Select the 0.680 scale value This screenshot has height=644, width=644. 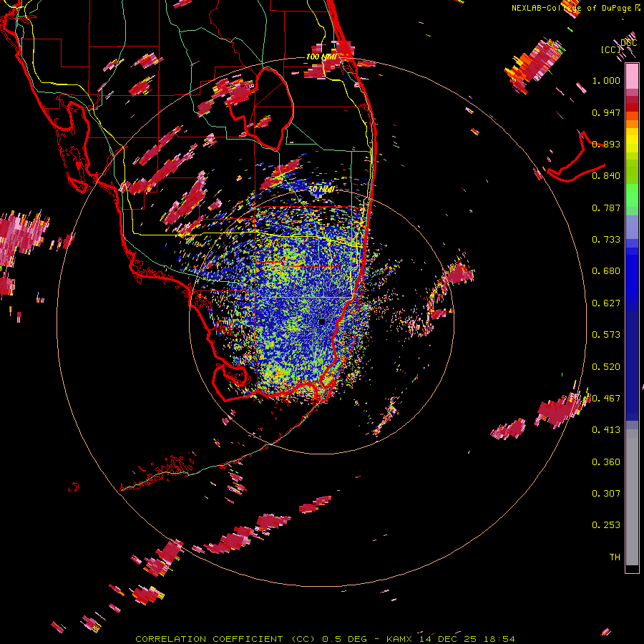pyautogui.click(x=606, y=271)
